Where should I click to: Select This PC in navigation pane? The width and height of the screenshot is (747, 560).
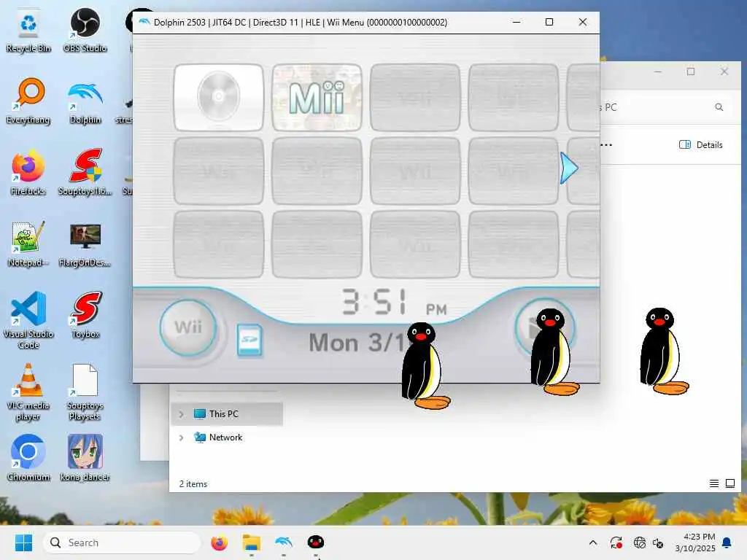pyautogui.click(x=227, y=414)
